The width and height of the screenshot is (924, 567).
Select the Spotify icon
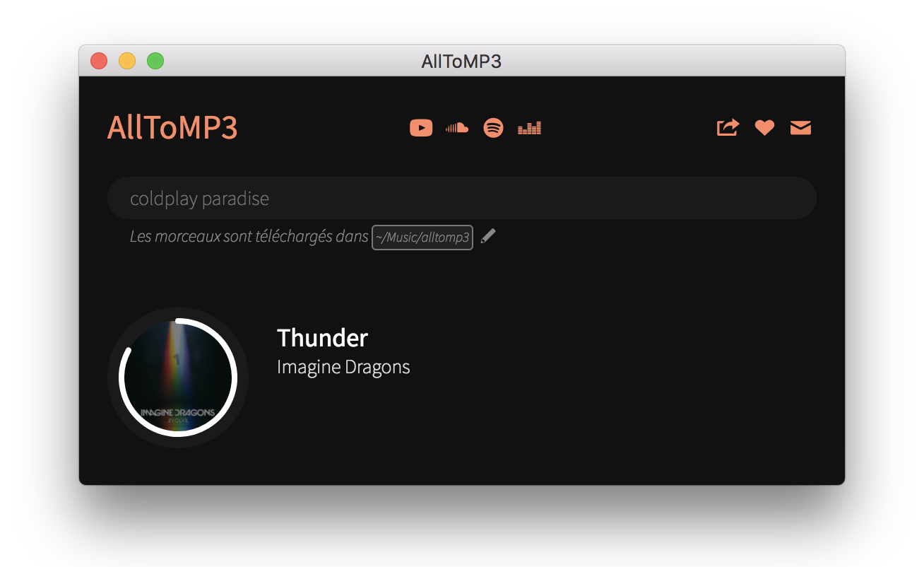coord(493,128)
